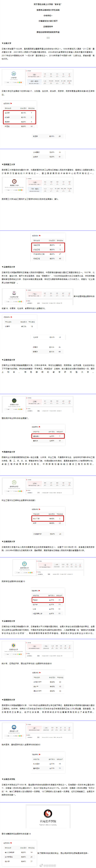Click red flag beside 优势学科 under 云南大学
The height and width of the screenshot is (868, 96).
coord(11,103)
